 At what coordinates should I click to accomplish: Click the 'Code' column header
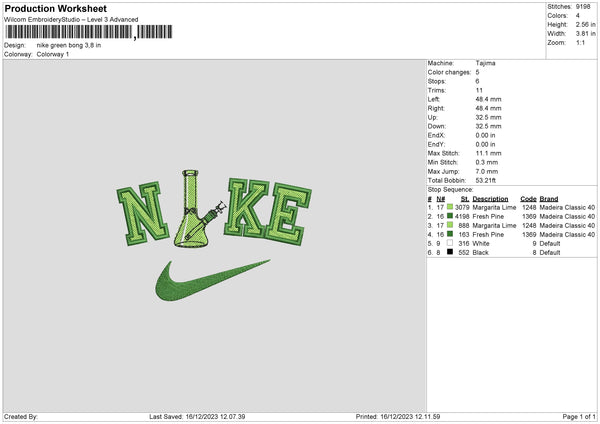click(528, 199)
